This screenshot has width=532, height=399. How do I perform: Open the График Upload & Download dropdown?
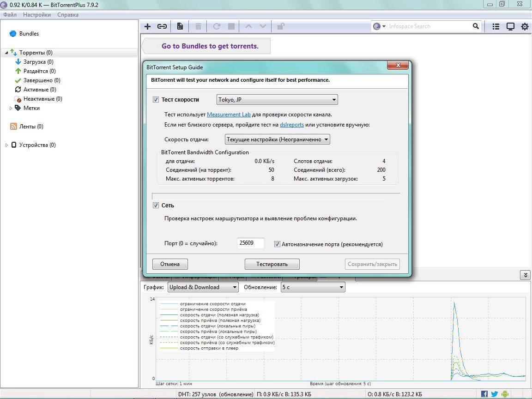tap(203, 287)
